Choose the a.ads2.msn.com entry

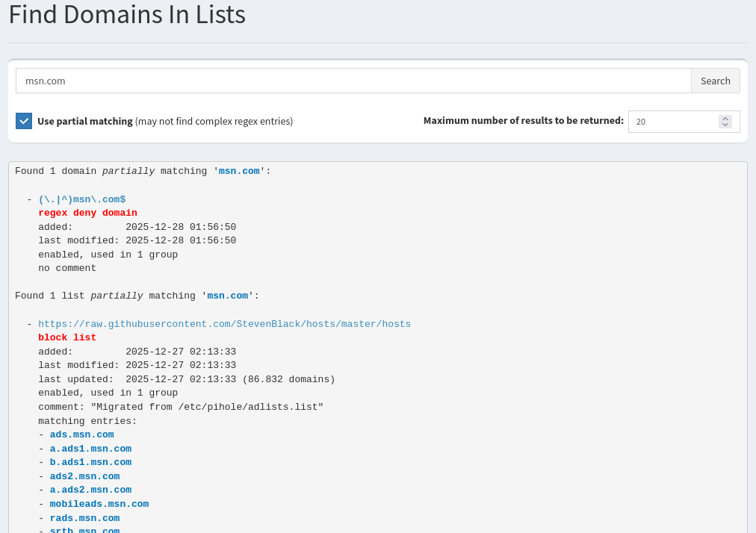90,490
